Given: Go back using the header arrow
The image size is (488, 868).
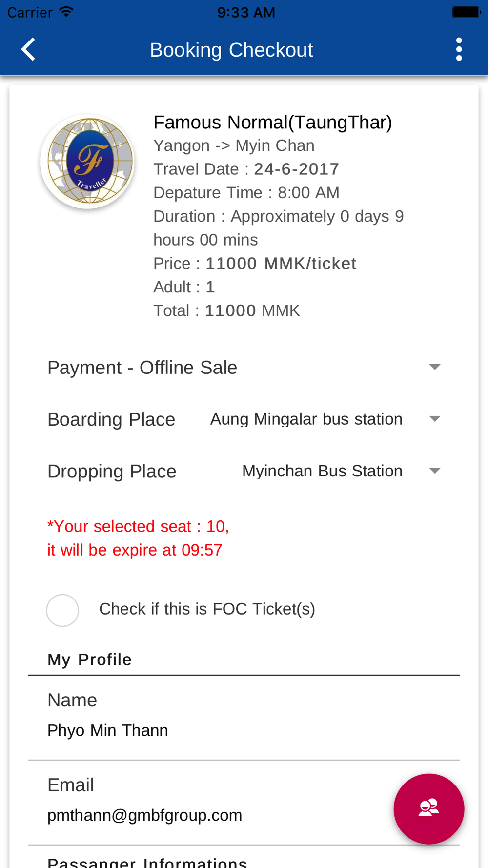Looking at the screenshot, I should (x=28, y=49).
